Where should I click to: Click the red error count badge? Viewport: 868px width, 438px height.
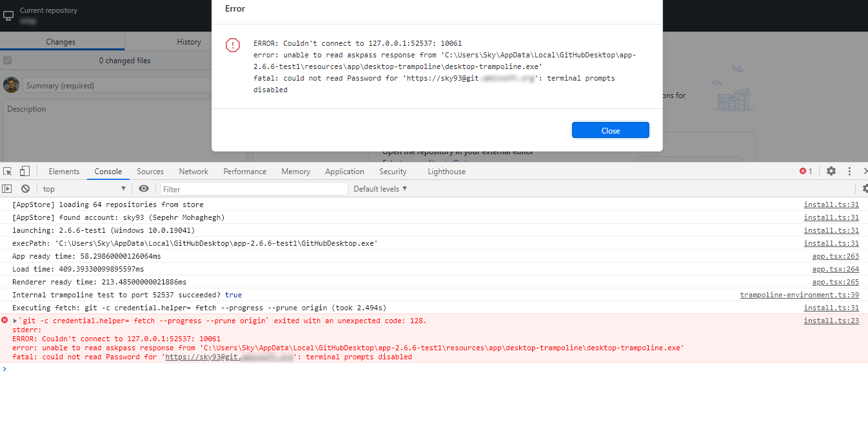[x=804, y=171]
